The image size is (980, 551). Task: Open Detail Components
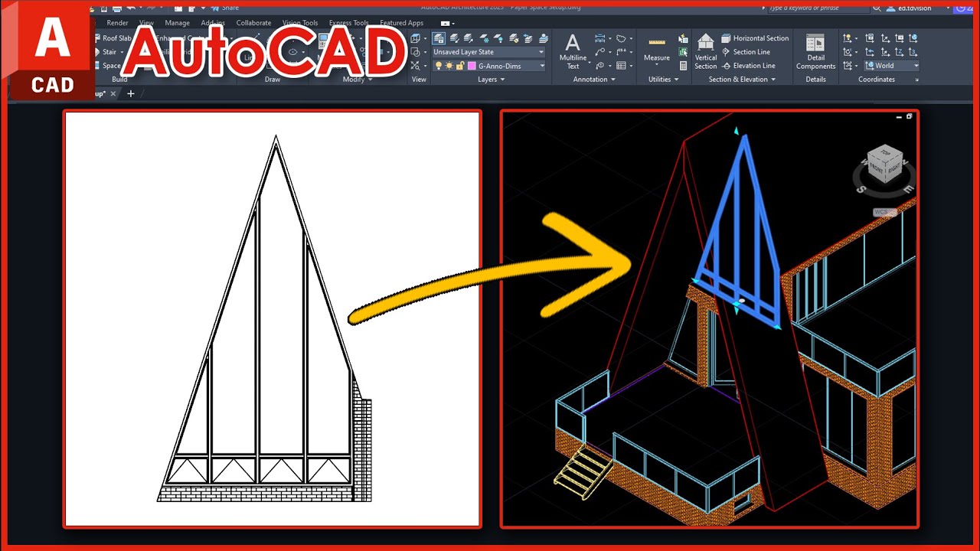[x=815, y=51]
